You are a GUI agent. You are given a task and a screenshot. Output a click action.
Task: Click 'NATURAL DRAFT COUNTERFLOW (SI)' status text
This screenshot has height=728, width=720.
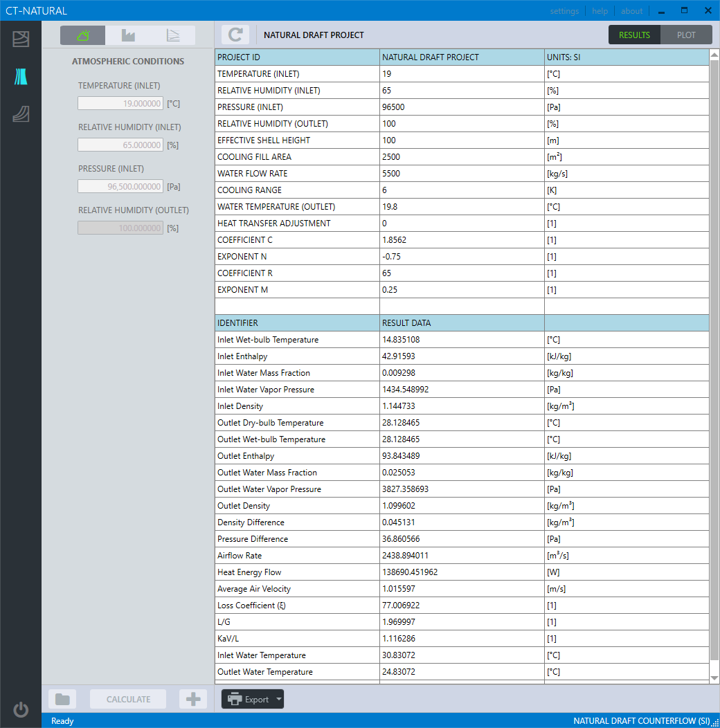click(x=642, y=720)
